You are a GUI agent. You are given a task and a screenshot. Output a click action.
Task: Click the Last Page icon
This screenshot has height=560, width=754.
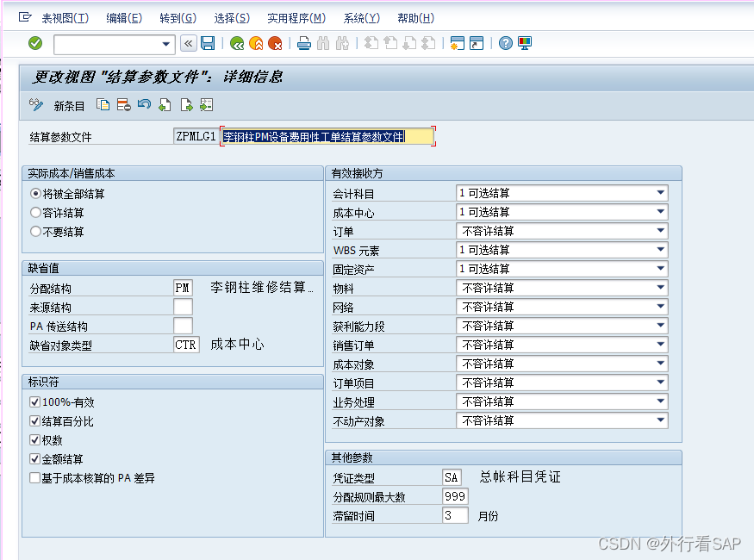pos(428,43)
